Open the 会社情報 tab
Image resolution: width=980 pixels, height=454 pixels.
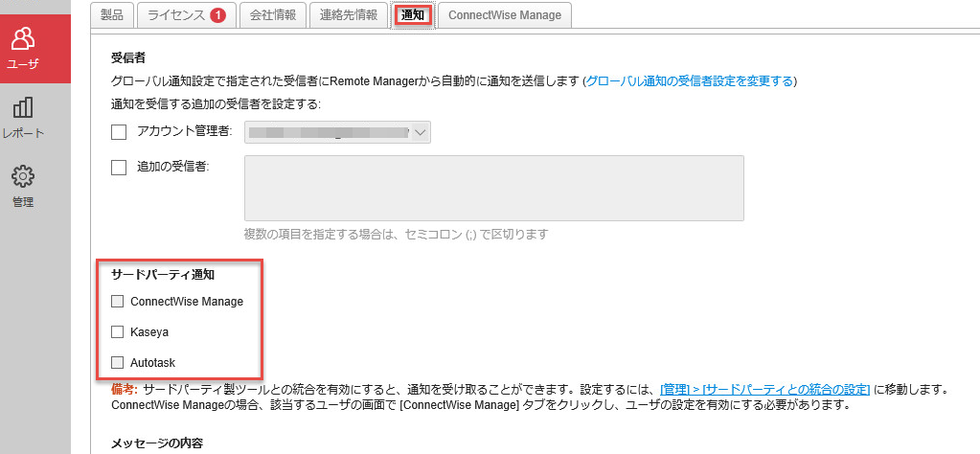pos(273,15)
